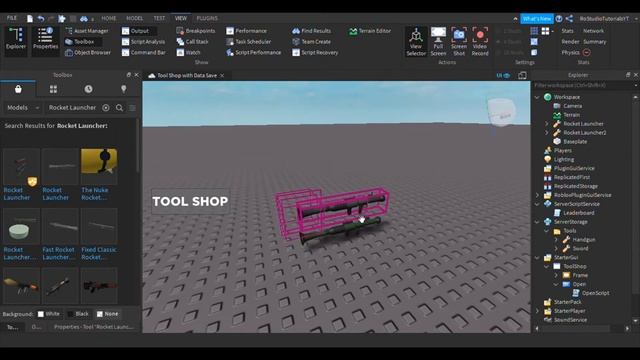This screenshot has width=640, height=360.
Task: Open the FILE menu
Action: point(12,18)
